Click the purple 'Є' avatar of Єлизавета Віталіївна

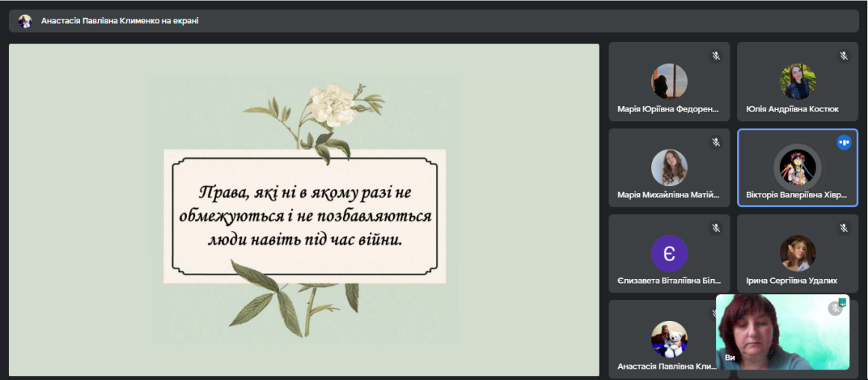tap(669, 253)
